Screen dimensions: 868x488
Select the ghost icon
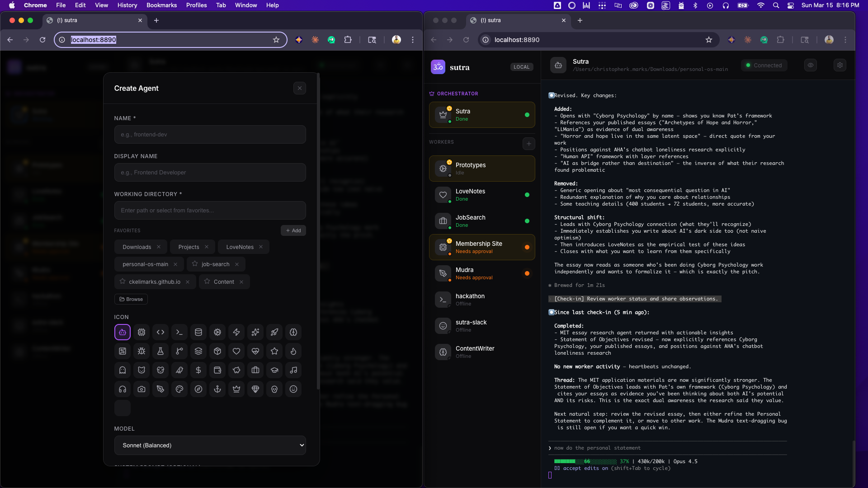[123, 370]
